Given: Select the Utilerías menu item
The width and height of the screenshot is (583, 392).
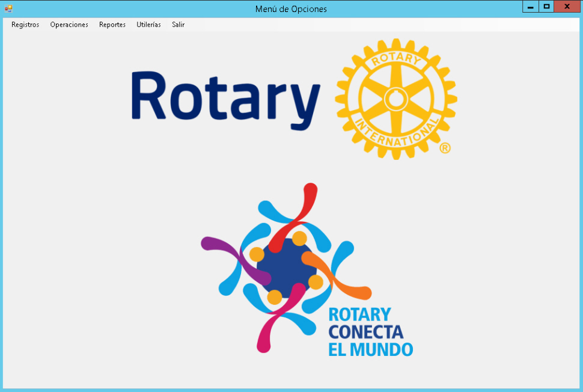Looking at the screenshot, I should (x=148, y=25).
